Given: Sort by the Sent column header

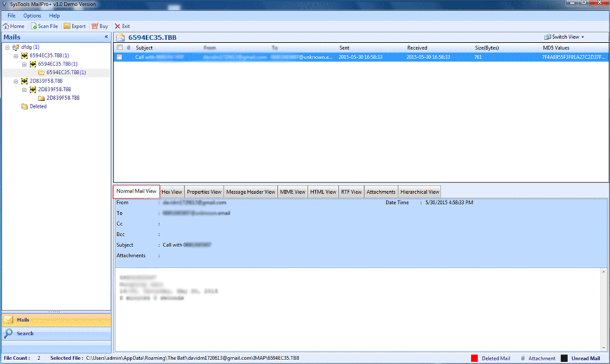Looking at the screenshot, I should tap(344, 48).
